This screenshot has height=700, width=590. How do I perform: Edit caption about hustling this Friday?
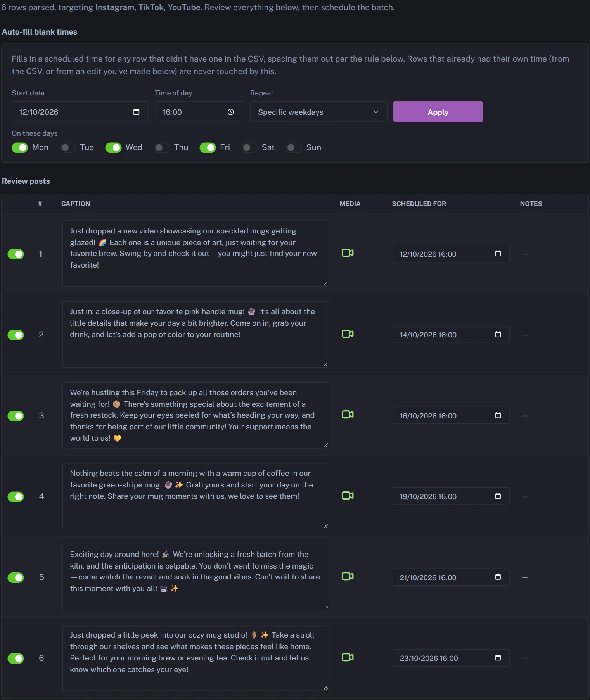click(196, 415)
